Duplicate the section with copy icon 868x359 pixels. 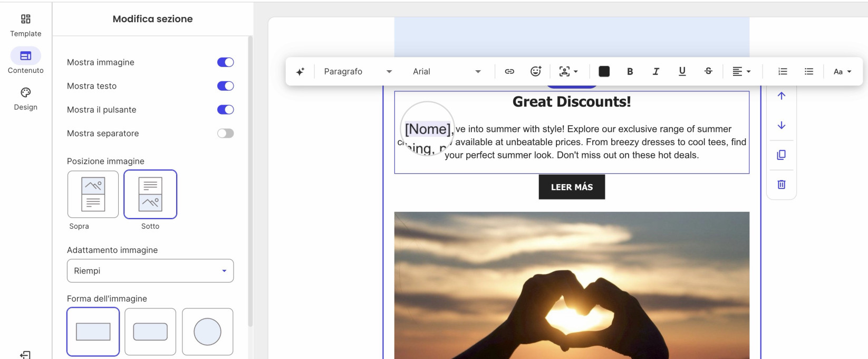pyautogui.click(x=782, y=155)
